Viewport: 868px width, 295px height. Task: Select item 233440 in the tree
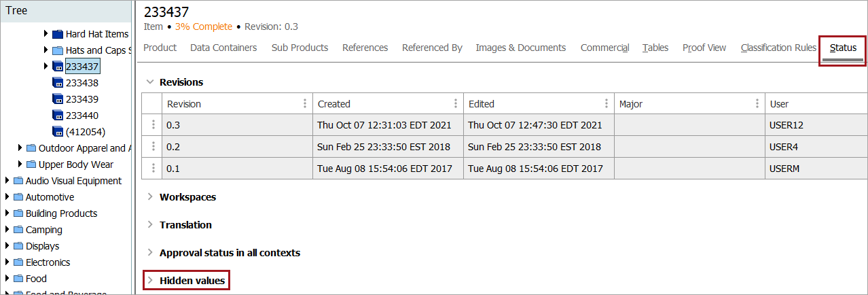[x=82, y=116]
